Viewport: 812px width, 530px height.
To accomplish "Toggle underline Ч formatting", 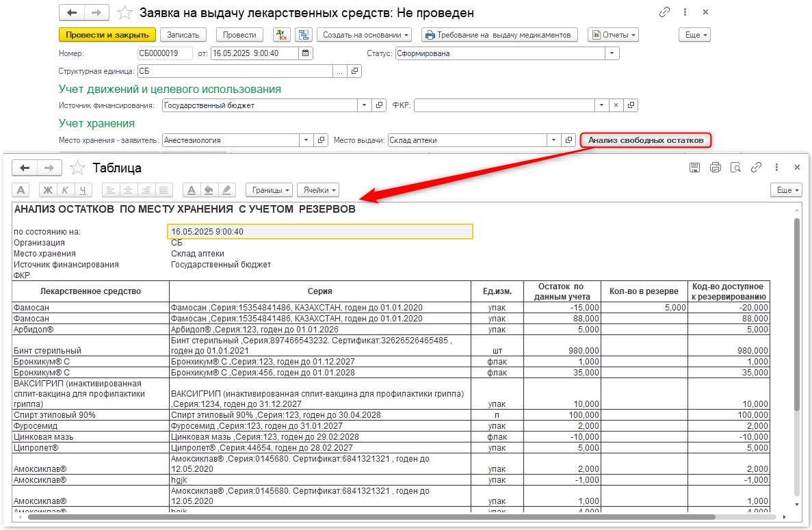I will click(83, 190).
